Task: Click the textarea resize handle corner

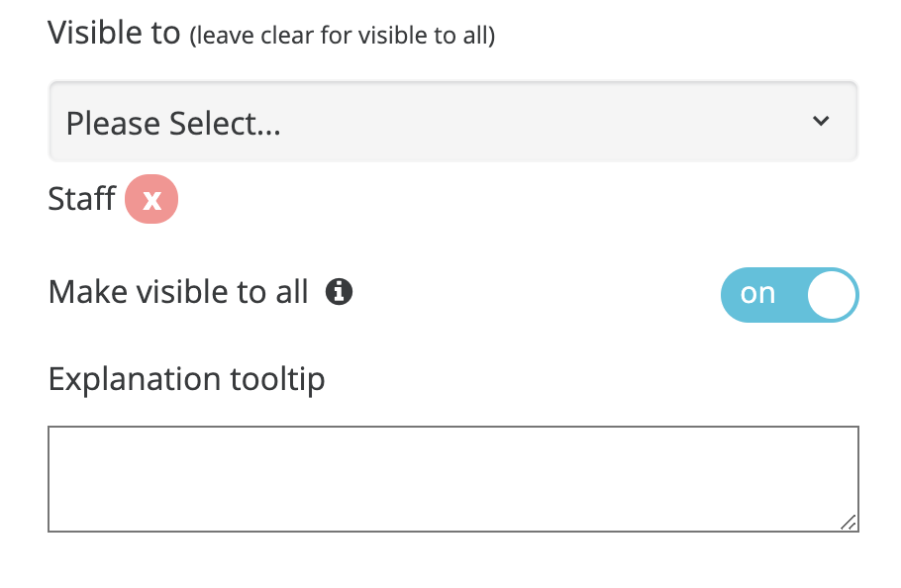Action: coord(849,522)
